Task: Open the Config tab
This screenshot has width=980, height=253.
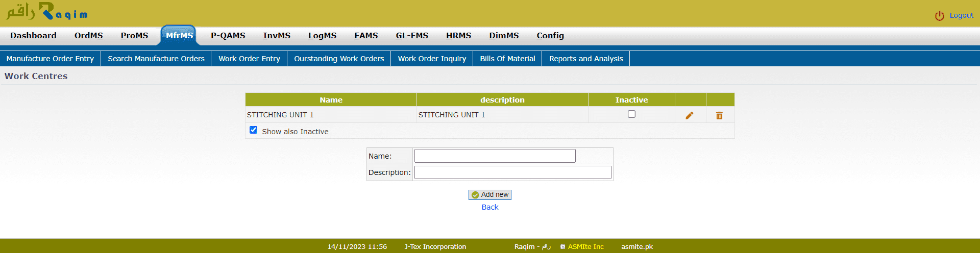Action: pyautogui.click(x=550, y=36)
